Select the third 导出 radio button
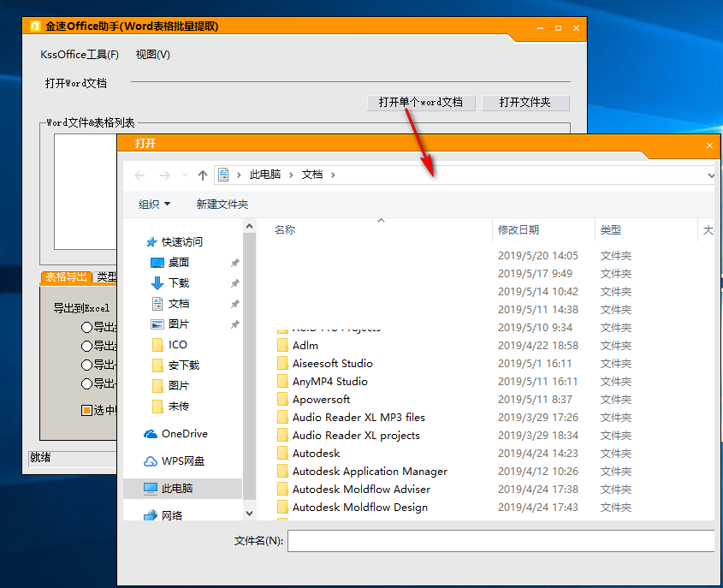The image size is (723, 588). click(86, 365)
